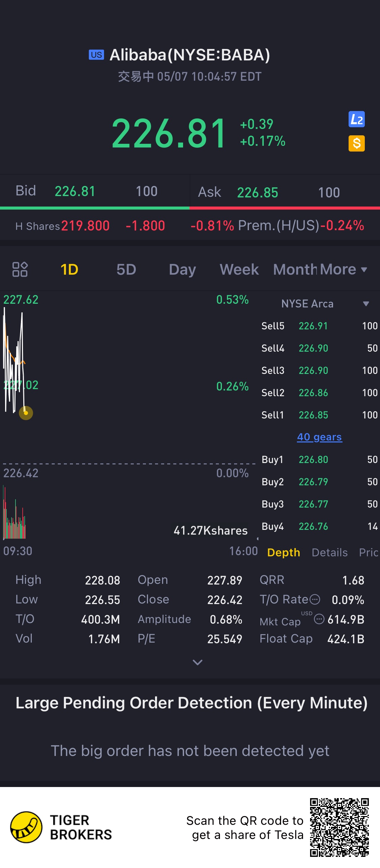Viewport: 380px width, 868px height.
Task: Tap the Float Cap value 424.1B
Action: (x=346, y=639)
